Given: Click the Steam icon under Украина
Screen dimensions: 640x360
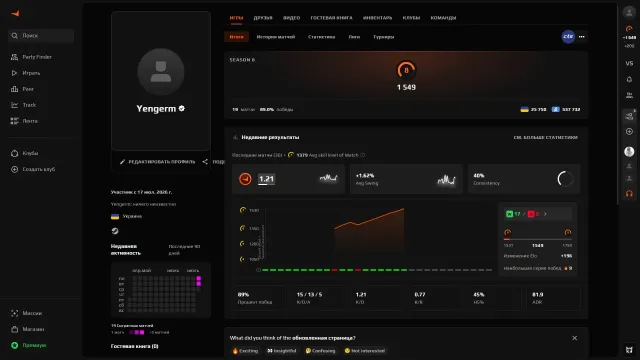Looking at the screenshot, I should click(115, 231).
